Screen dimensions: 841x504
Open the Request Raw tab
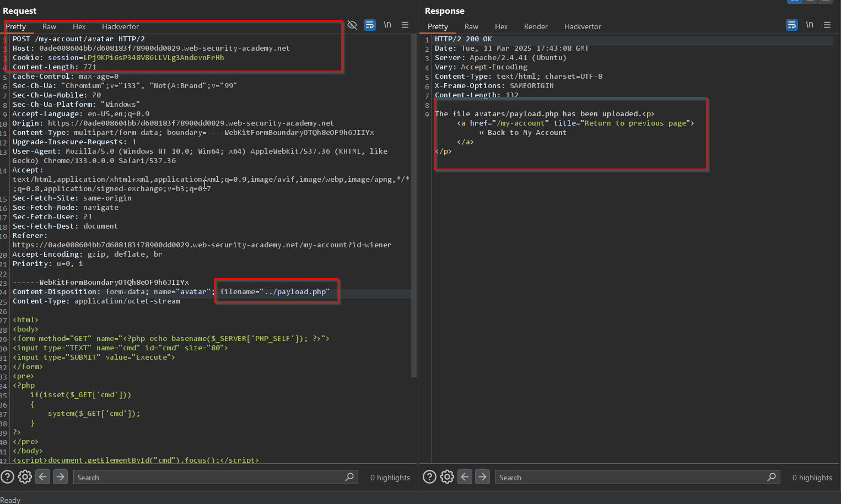pos(49,26)
